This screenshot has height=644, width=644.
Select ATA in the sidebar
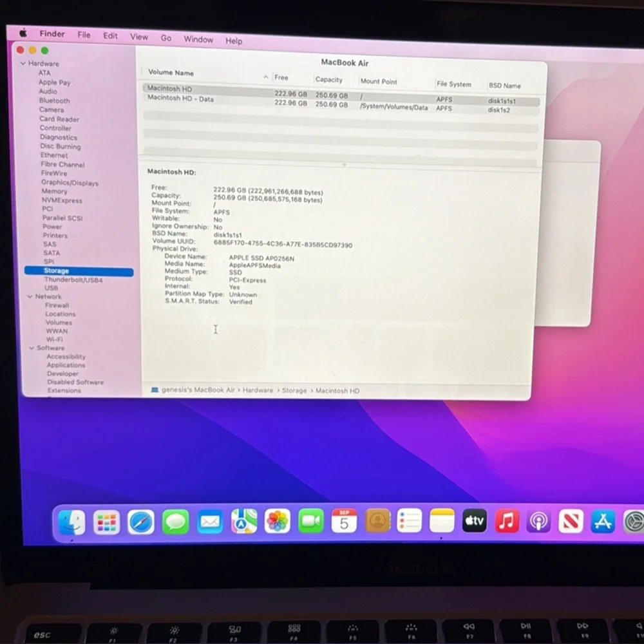click(x=45, y=73)
